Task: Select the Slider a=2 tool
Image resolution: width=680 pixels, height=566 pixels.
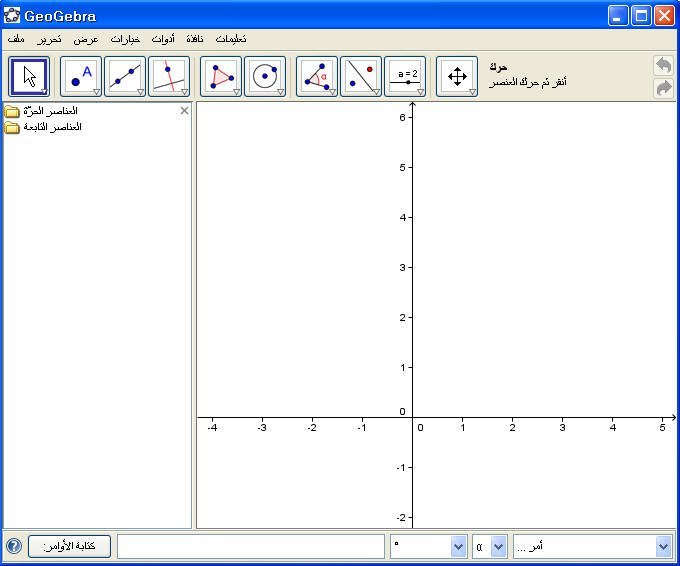Action: (405, 76)
